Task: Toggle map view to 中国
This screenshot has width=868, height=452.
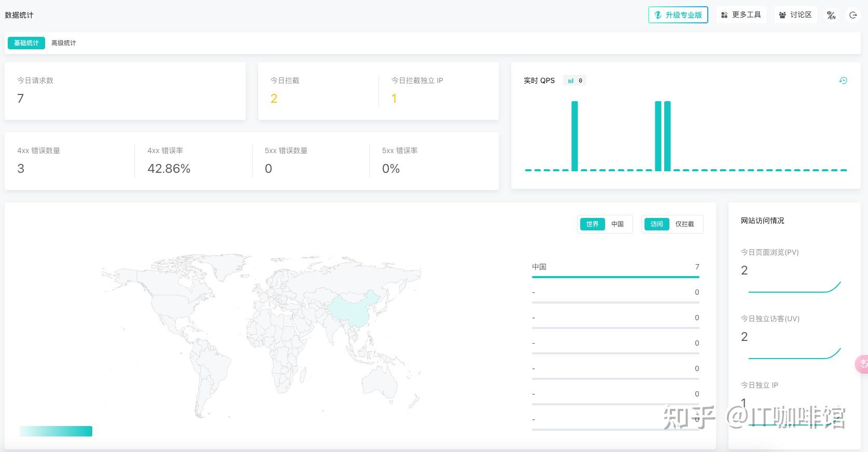Action: pyautogui.click(x=617, y=224)
